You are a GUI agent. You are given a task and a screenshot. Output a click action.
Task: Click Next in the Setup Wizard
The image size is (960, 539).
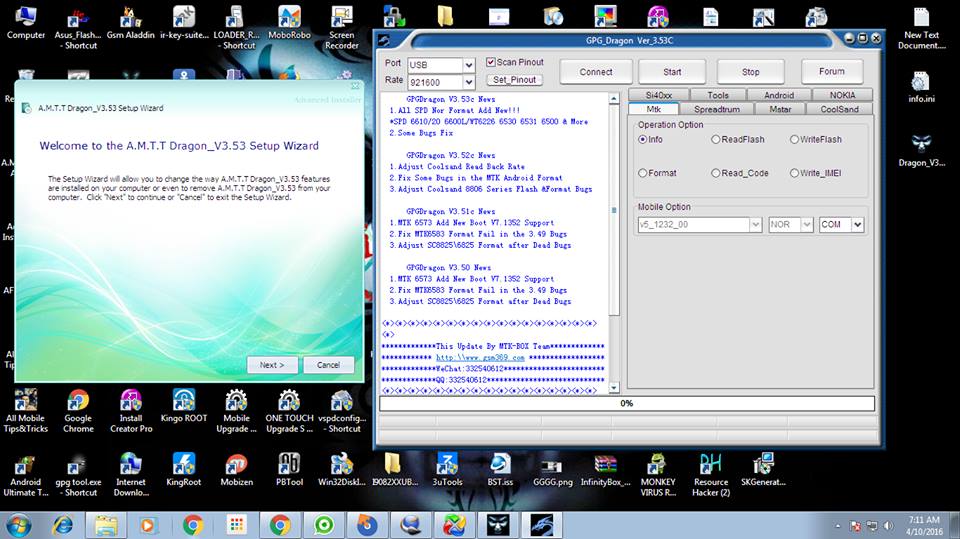[272, 364]
